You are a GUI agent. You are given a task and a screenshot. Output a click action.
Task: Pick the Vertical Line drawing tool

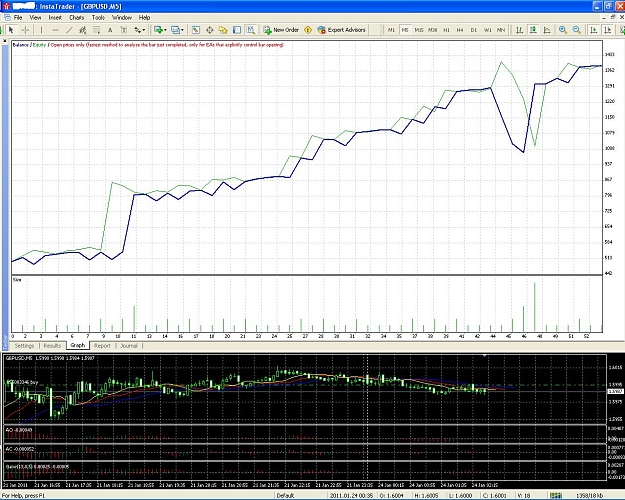click(41, 30)
